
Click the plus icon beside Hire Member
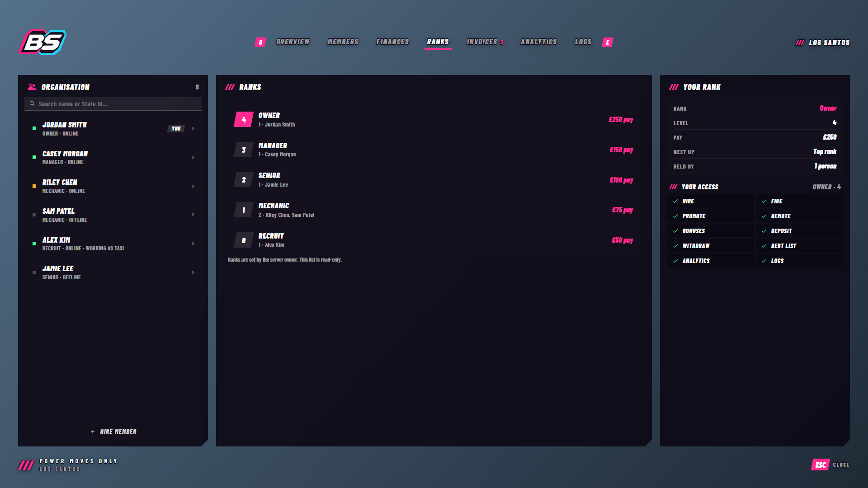pyautogui.click(x=93, y=432)
